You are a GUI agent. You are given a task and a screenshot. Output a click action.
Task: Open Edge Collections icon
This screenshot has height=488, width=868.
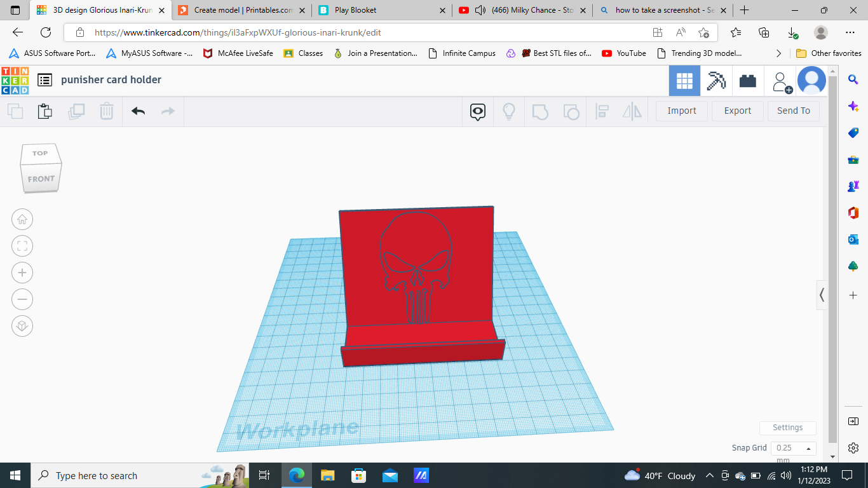click(764, 32)
